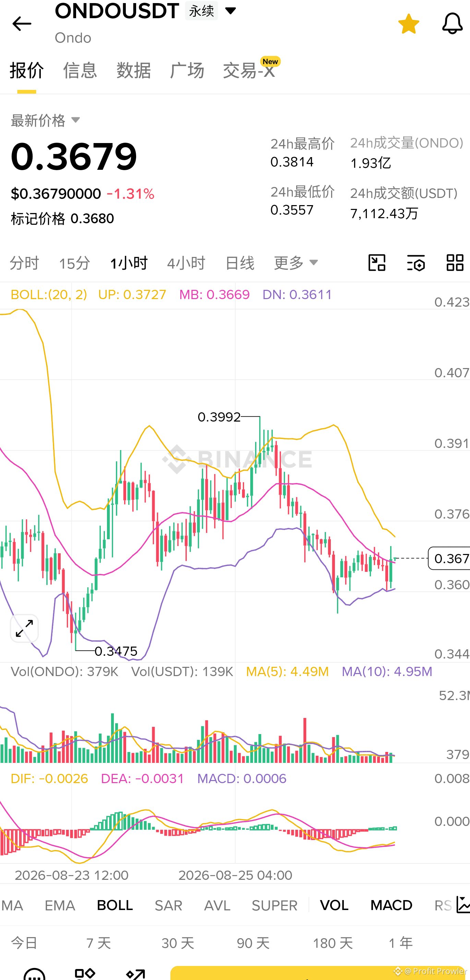The width and height of the screenshot is (470, 980).
Task: Open the multi-chart grid layout icon
Action: coord(455,263)
